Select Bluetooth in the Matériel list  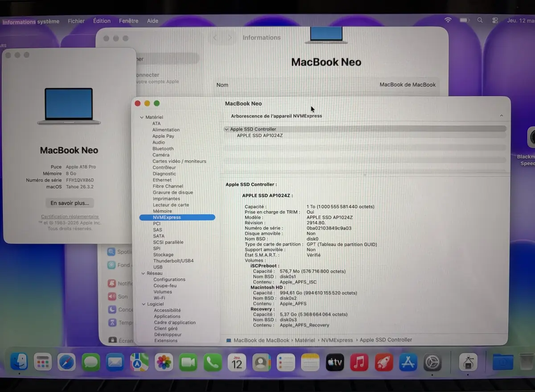163,149
